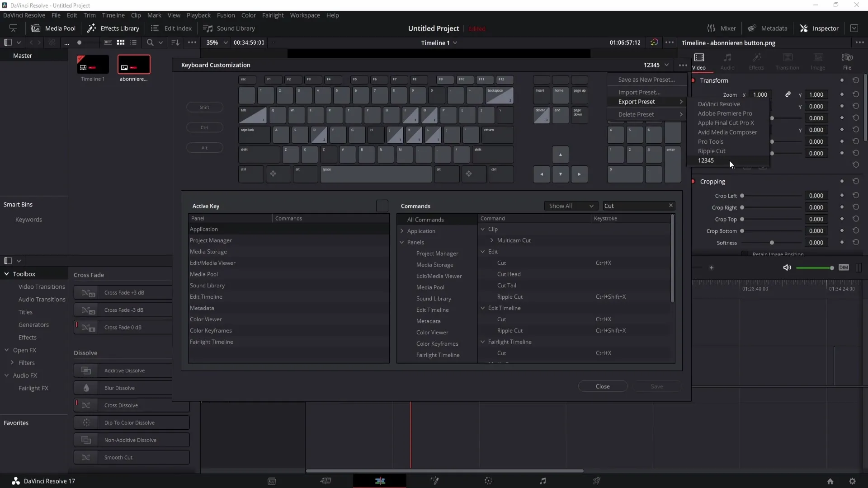Open the keyboard customization options menu (three dots)
Screen dimensions: 868x488
point(683,65)
